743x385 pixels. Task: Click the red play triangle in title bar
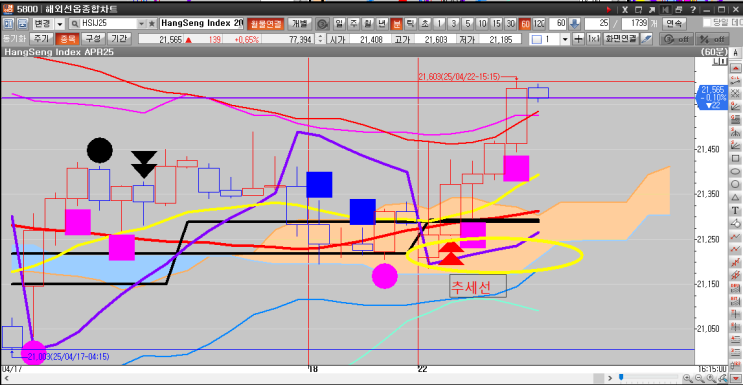[609, 9]
